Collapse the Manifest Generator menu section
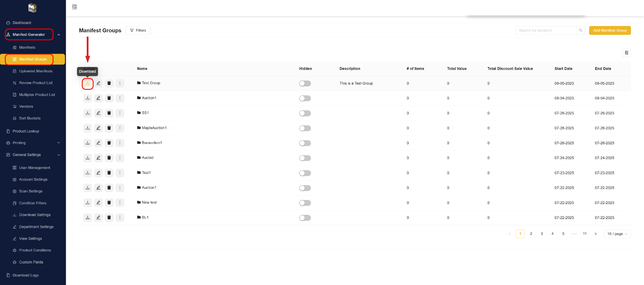 coord(59,35)
